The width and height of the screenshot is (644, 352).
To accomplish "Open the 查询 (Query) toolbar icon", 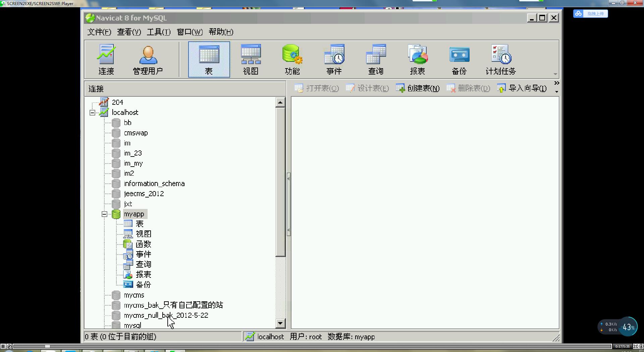I will pos(376,59).
